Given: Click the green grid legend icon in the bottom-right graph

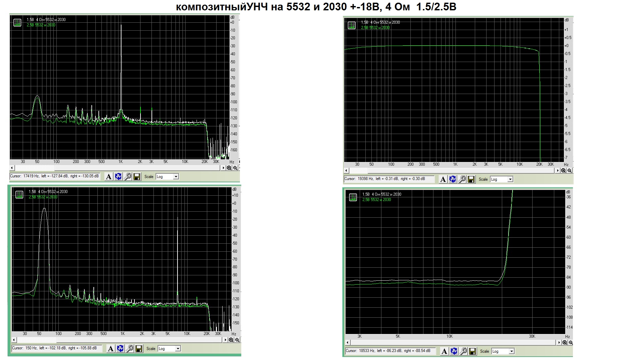Looking at the screenshot, I should coord(353,197).
